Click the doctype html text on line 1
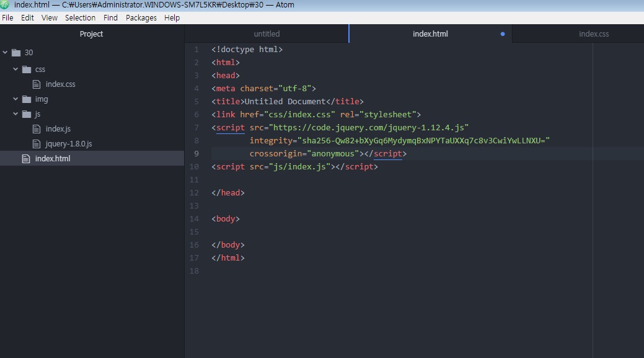 point(247,49)
